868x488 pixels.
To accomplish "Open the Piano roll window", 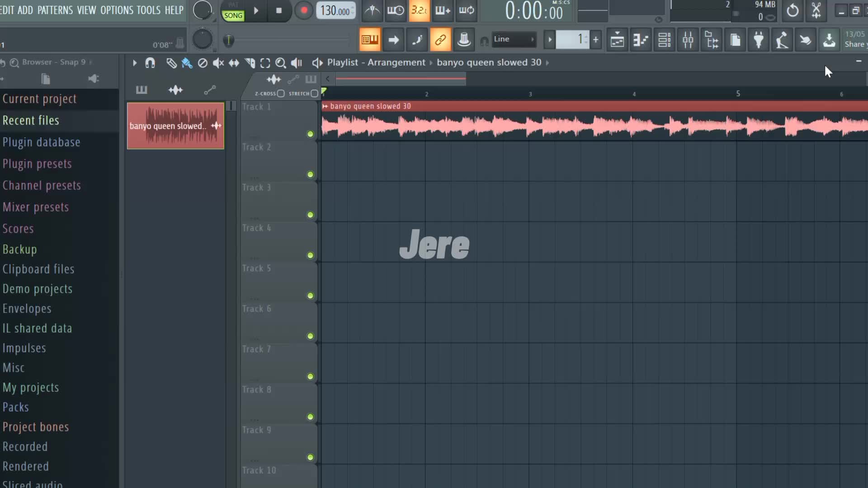I will click(641, 40).
